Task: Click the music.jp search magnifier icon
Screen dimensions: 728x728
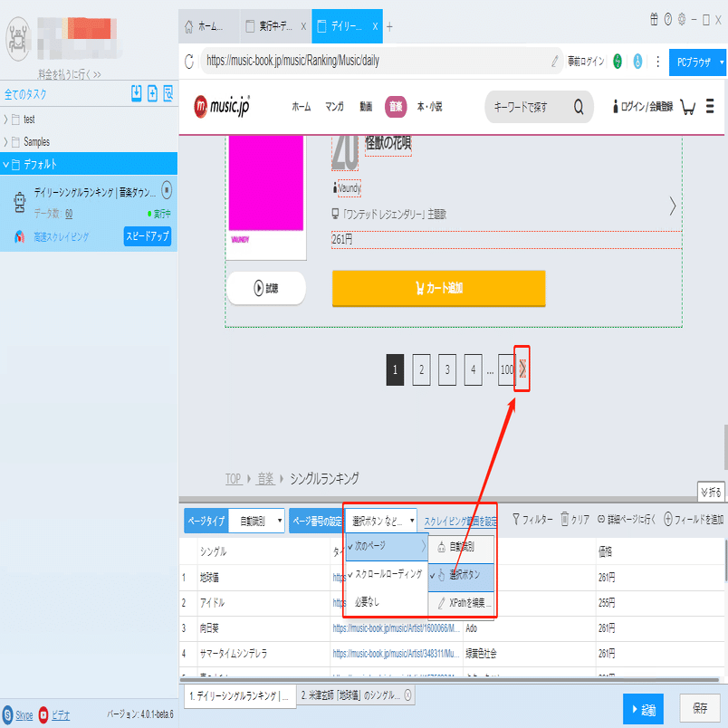Action: [x=578, y=107]
